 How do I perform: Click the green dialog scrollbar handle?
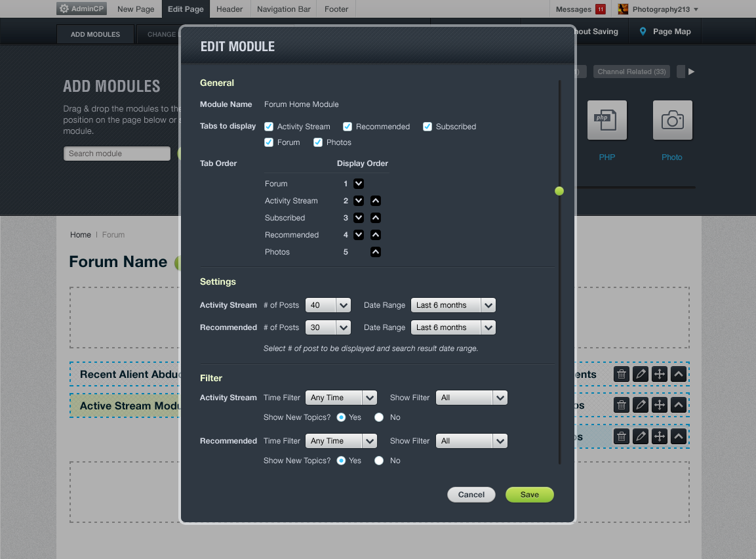559,191
